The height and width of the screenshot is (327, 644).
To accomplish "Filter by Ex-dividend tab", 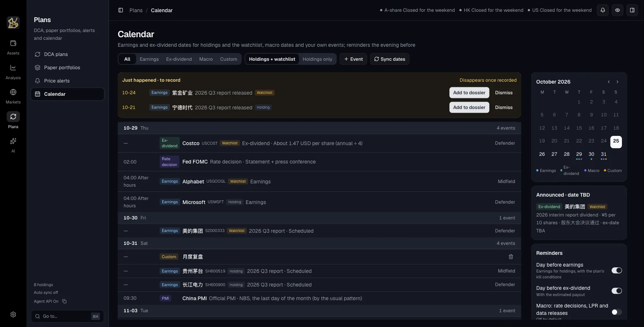I will (x=179, y=59).
